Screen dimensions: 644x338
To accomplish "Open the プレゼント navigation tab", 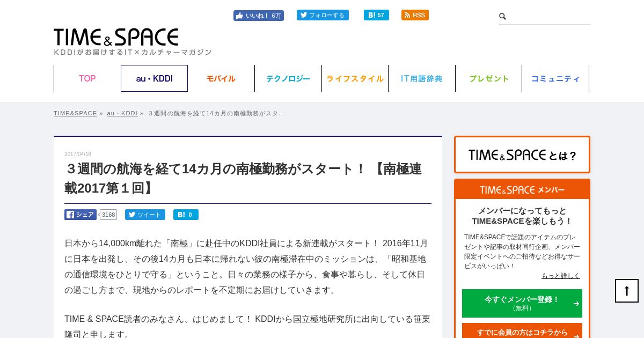I will pyautogui.click(x=489, y=78).
